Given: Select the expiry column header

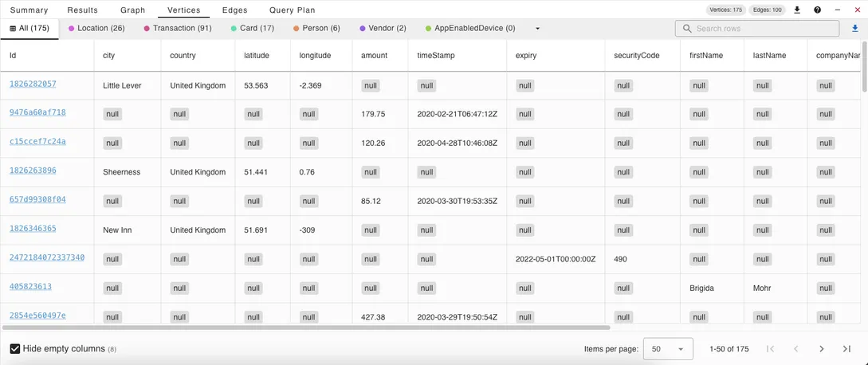Looking at the screenshot, I should coord(526,55).
